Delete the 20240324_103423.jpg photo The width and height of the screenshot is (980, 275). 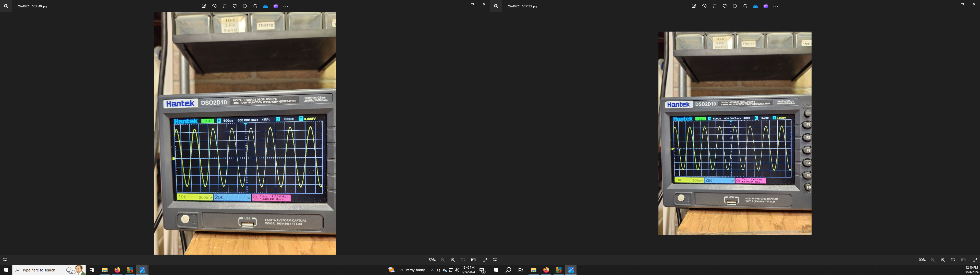[x=715, y=6]
